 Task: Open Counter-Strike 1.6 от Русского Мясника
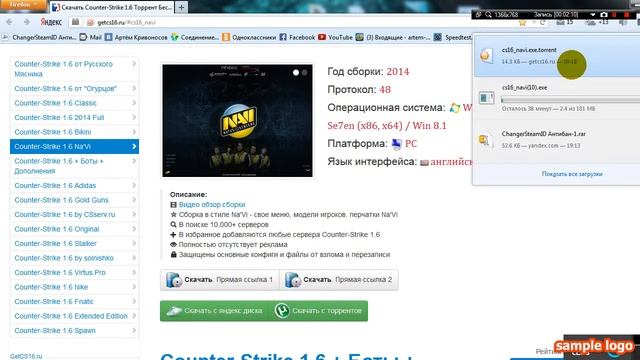click(74, 69)
